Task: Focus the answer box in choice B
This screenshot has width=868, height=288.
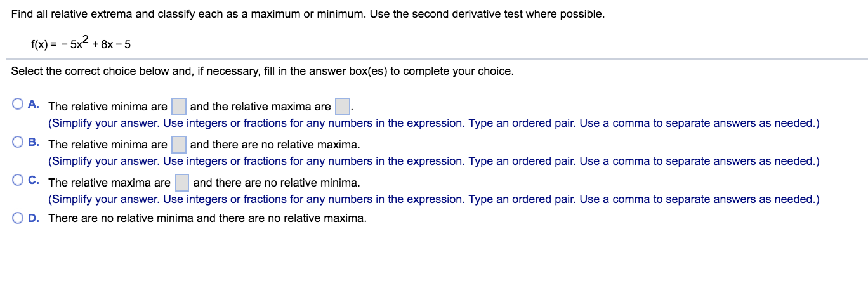Action: [x=179, y=144]
